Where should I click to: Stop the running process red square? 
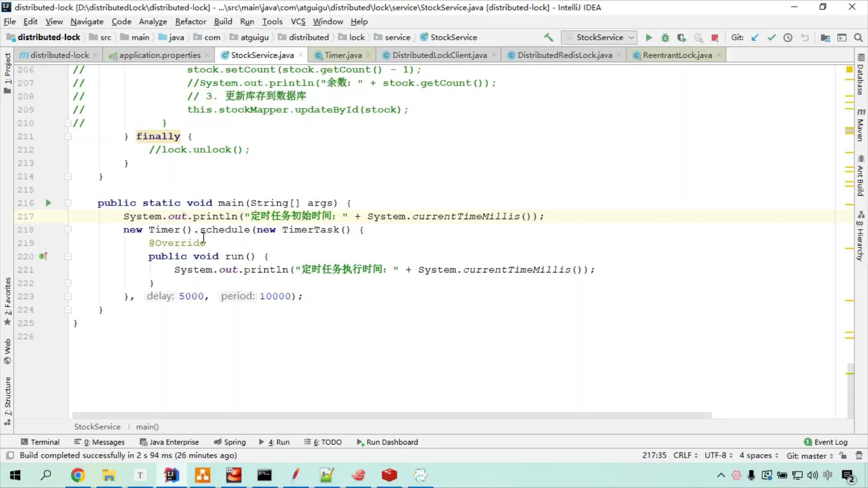pos(715,38)
